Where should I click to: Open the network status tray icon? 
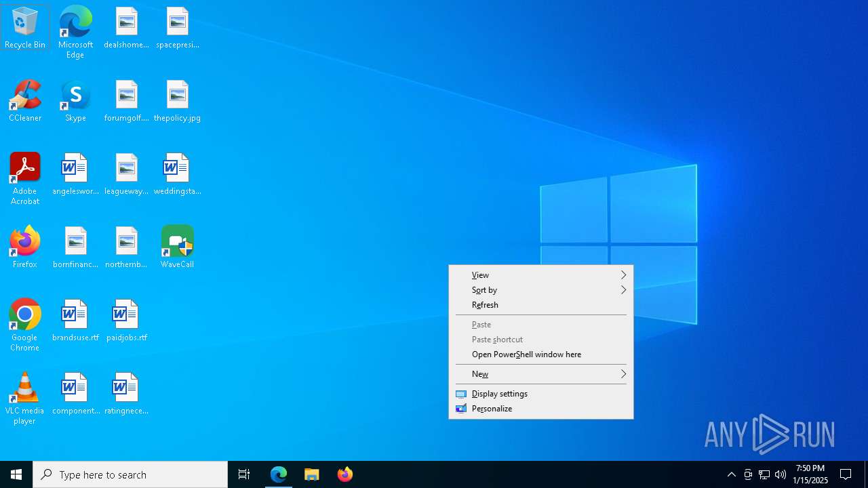pos(764,474)
